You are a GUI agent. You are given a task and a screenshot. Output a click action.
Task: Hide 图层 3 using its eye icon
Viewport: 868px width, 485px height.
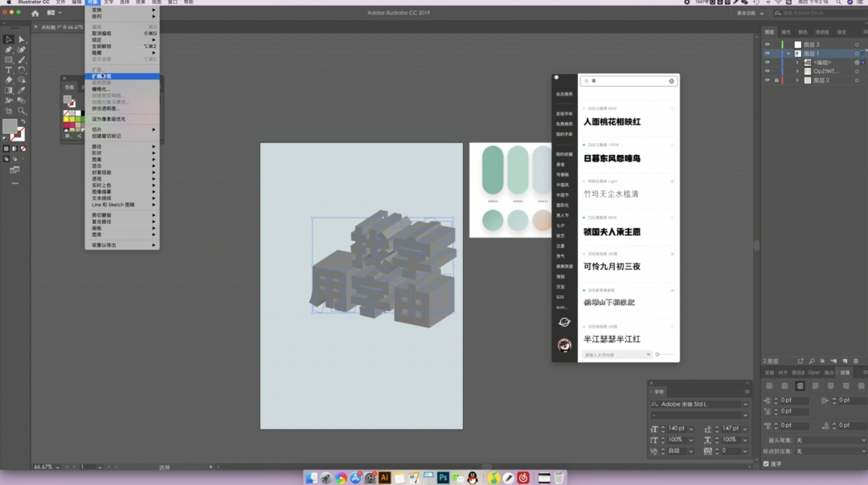[768, 45]
